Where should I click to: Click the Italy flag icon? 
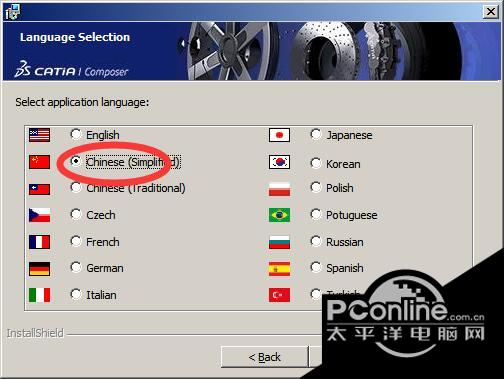tap(39, 295)
